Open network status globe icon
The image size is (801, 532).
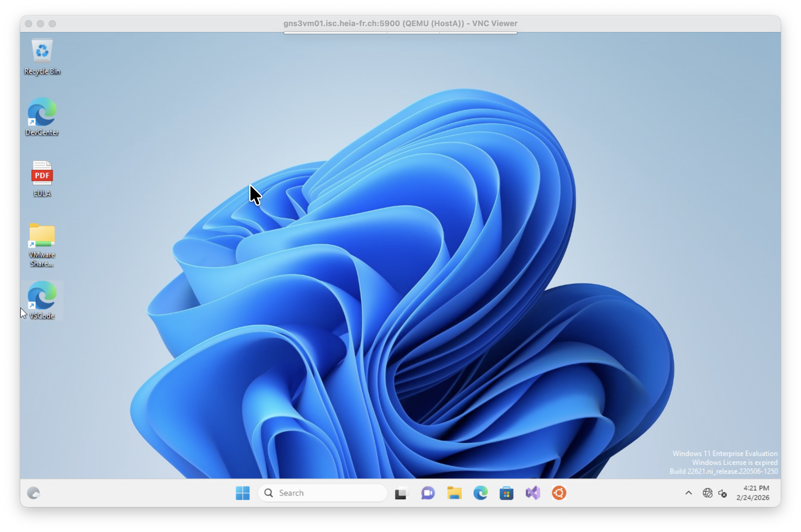click(x=707, y=493)
